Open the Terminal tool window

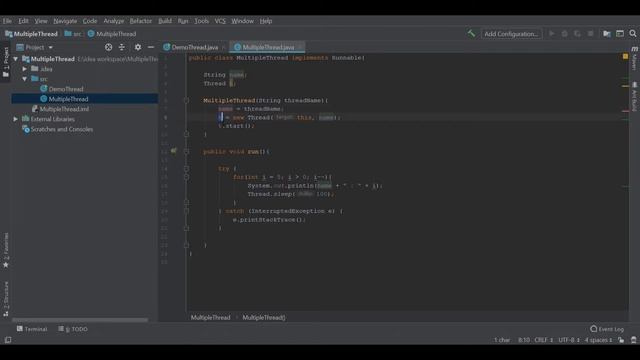[32, 329]
